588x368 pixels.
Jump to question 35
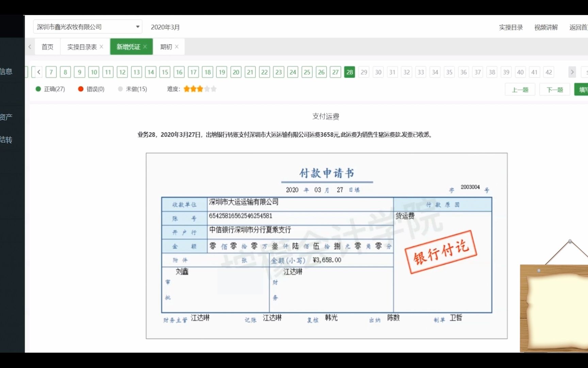point(449,72)
